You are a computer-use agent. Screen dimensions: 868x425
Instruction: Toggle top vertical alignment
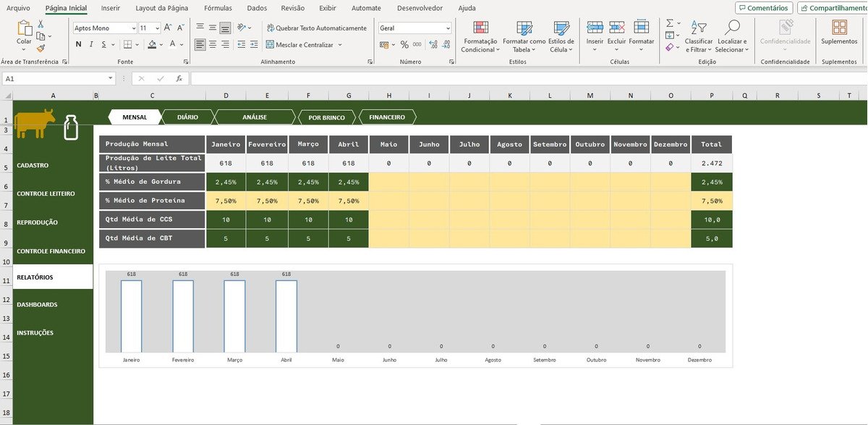pyautogui.click(x=199, y=28)
